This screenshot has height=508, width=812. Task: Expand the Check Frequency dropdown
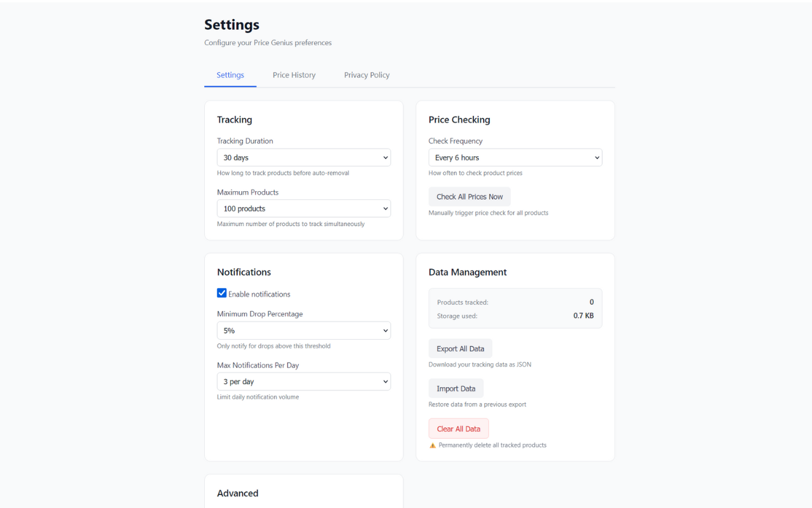[x=514, y=157]
